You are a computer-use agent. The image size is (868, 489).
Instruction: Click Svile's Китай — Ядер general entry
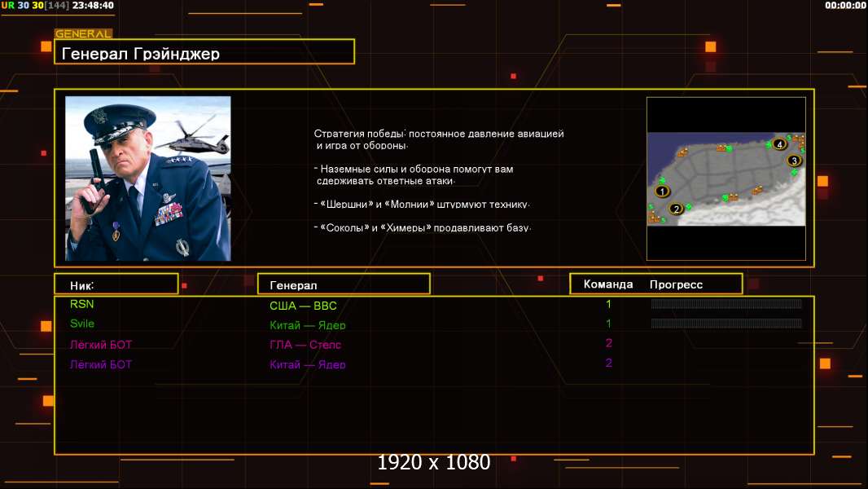307,325
